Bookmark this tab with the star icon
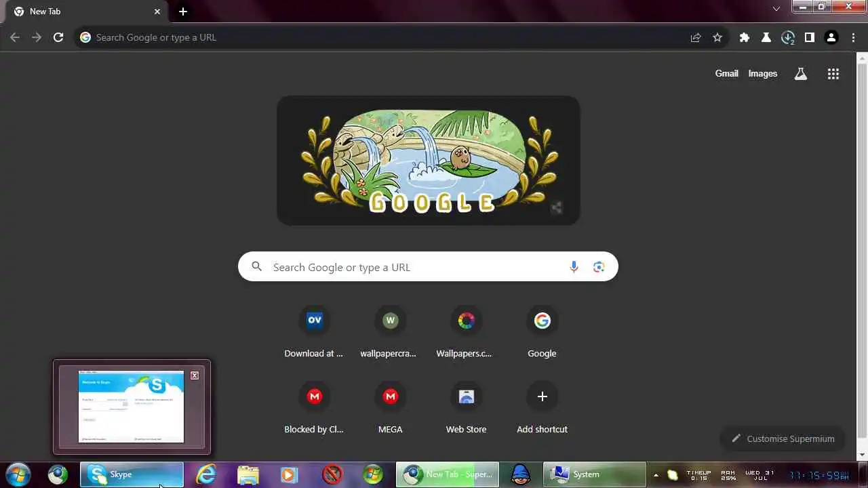 717,37
